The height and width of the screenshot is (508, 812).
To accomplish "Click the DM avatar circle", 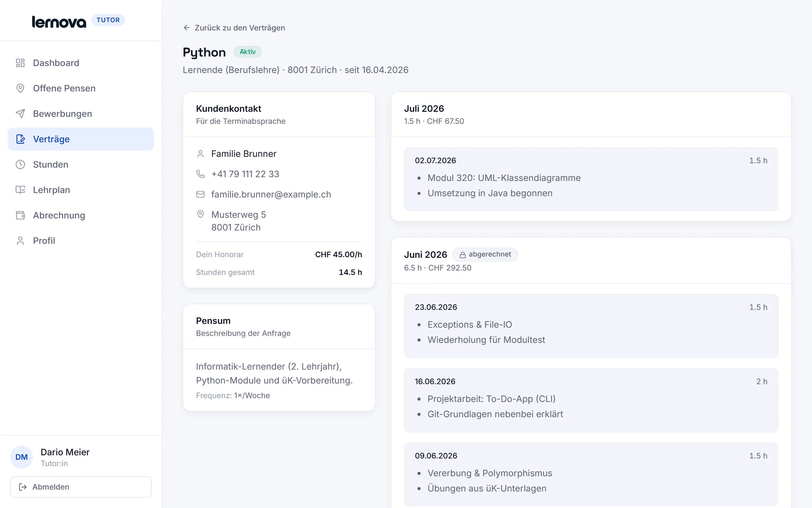I will (22, 457).
